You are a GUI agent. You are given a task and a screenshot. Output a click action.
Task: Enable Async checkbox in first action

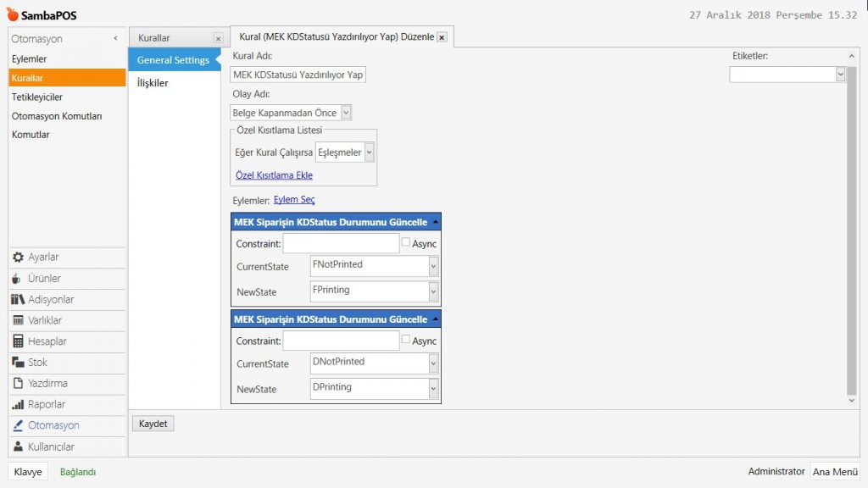(406, 242)
